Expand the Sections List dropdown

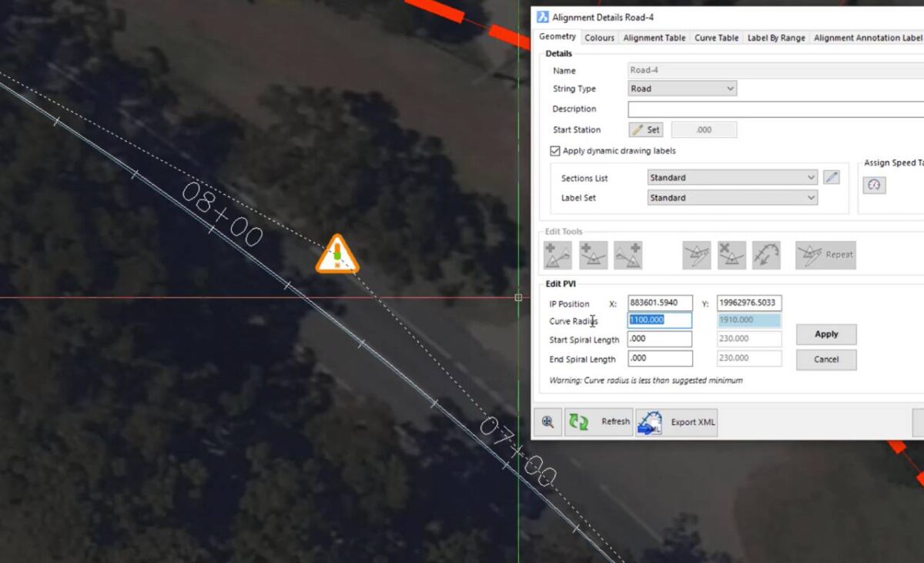pyautogui.click(x=812, y=177)
